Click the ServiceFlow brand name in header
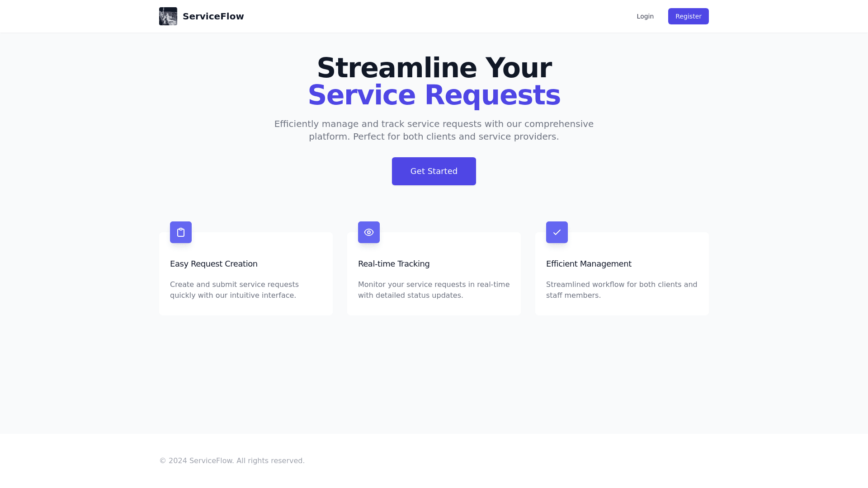The height and width of the screenshot is (488, 868). (213, 16)
